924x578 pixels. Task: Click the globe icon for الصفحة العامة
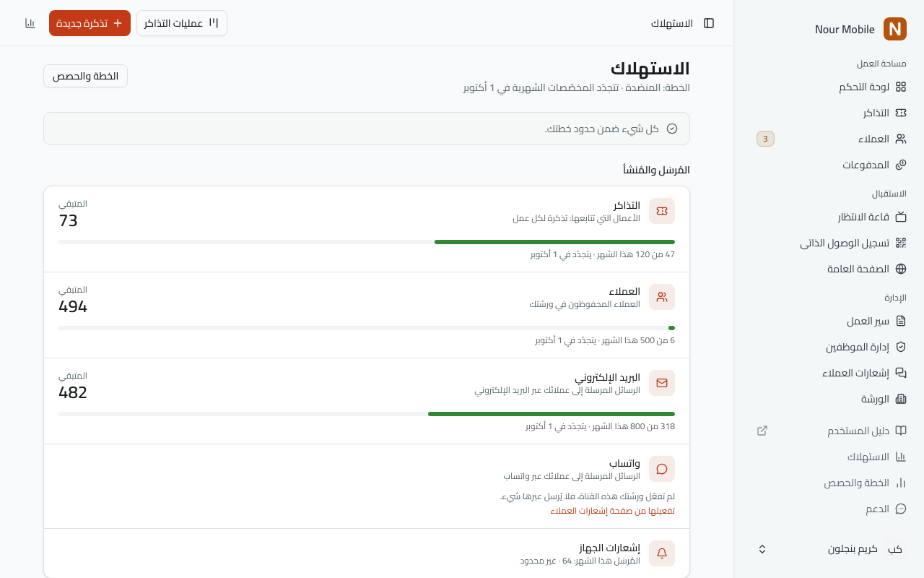tap(901, 269)
